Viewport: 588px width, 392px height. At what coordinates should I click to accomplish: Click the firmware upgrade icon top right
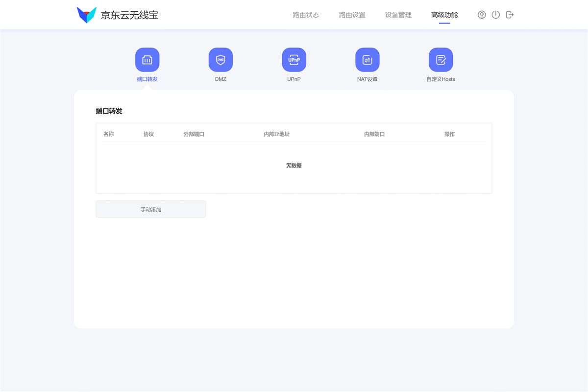coord(482,15)
